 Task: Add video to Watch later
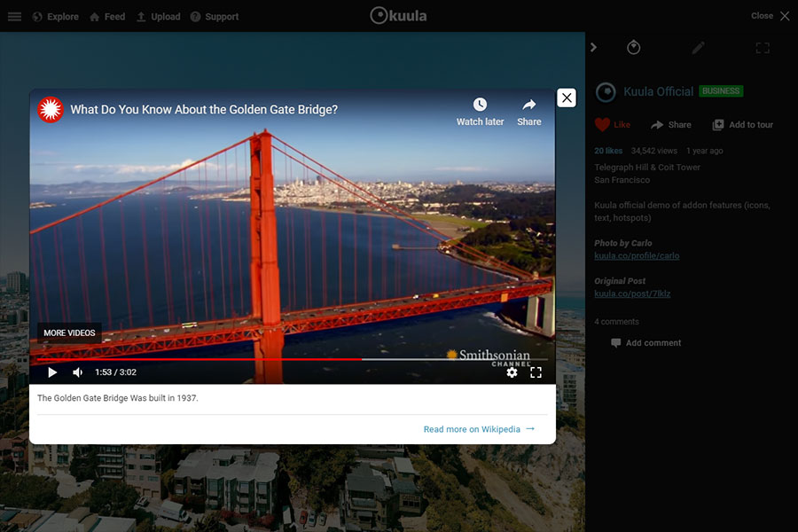(480, 112)
